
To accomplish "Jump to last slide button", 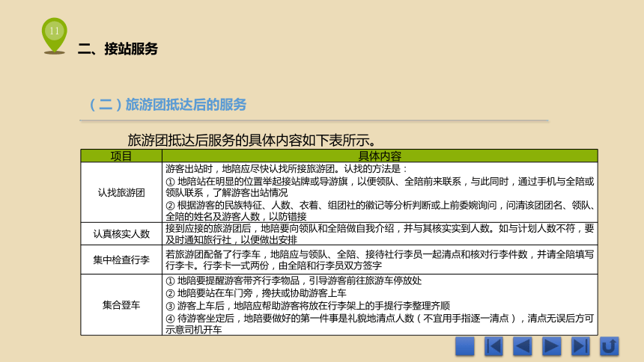I will pyautogui.click(x=580, y=346).
